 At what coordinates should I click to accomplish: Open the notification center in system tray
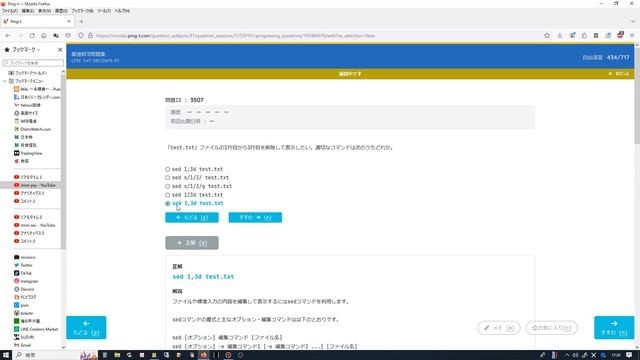pyautogui.click(x=629, y=355)
